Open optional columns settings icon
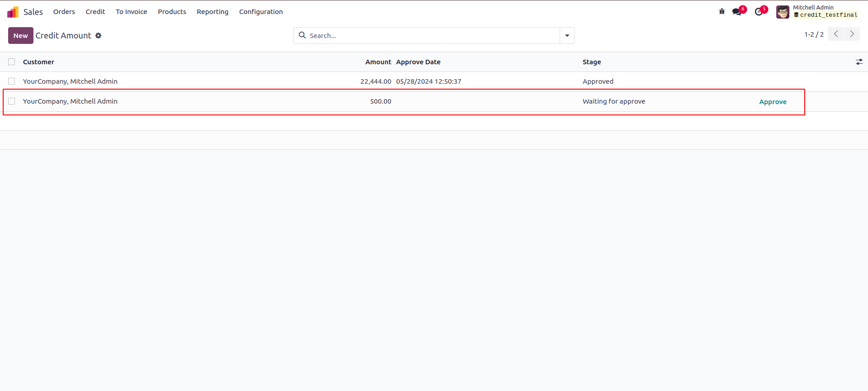Viewport: 868px width, 391px height. [x=859, y=62]
